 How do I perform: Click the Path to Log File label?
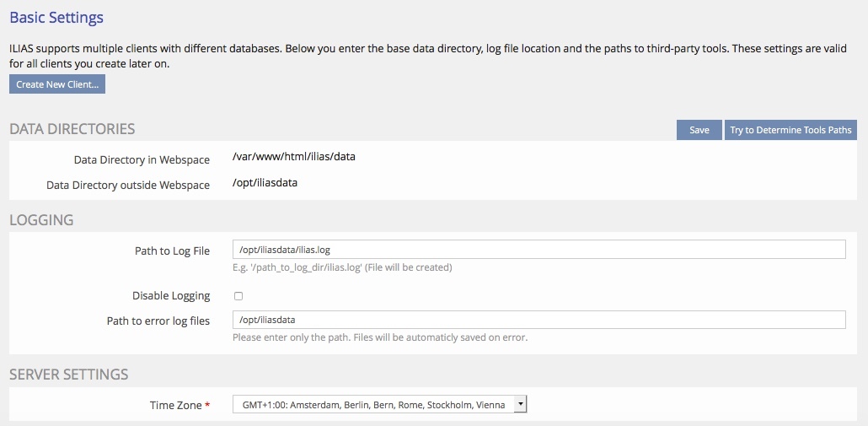[x=172, y=251]
